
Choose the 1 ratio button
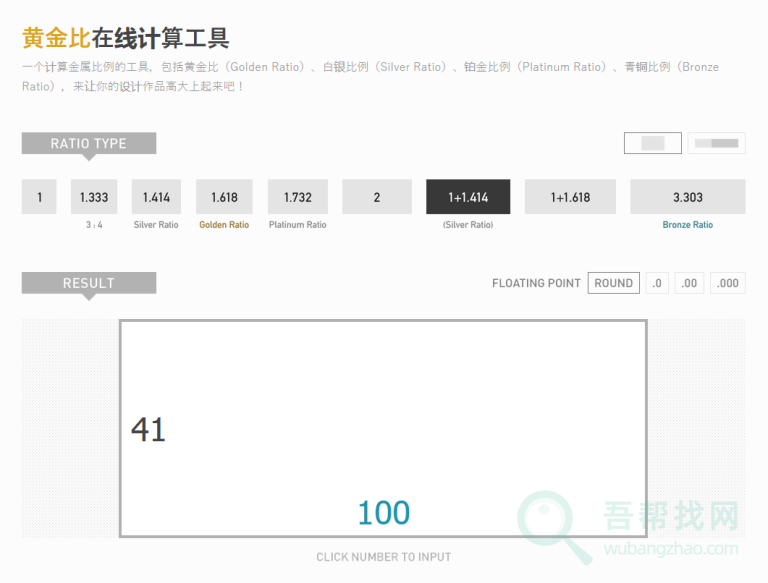(39, 197)
